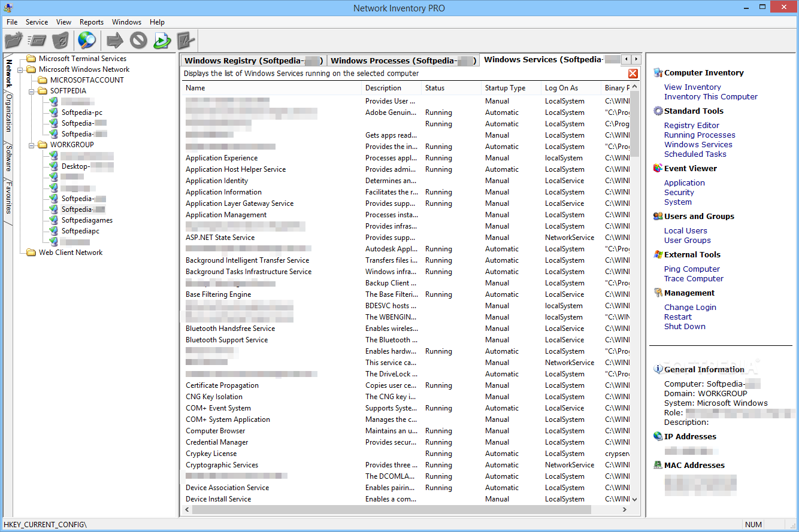799x532 pixels.
Task: Open the View menu
Action: 63,22
